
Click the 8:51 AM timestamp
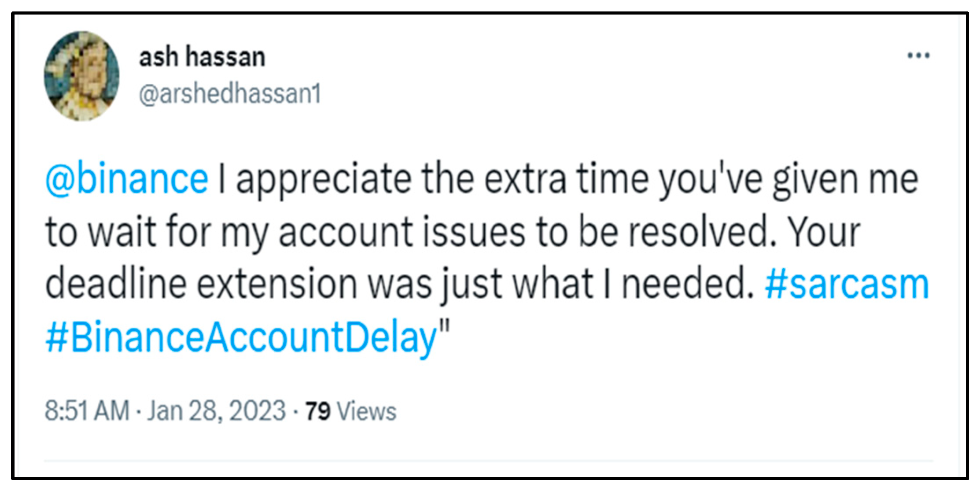tap(87, 411)
